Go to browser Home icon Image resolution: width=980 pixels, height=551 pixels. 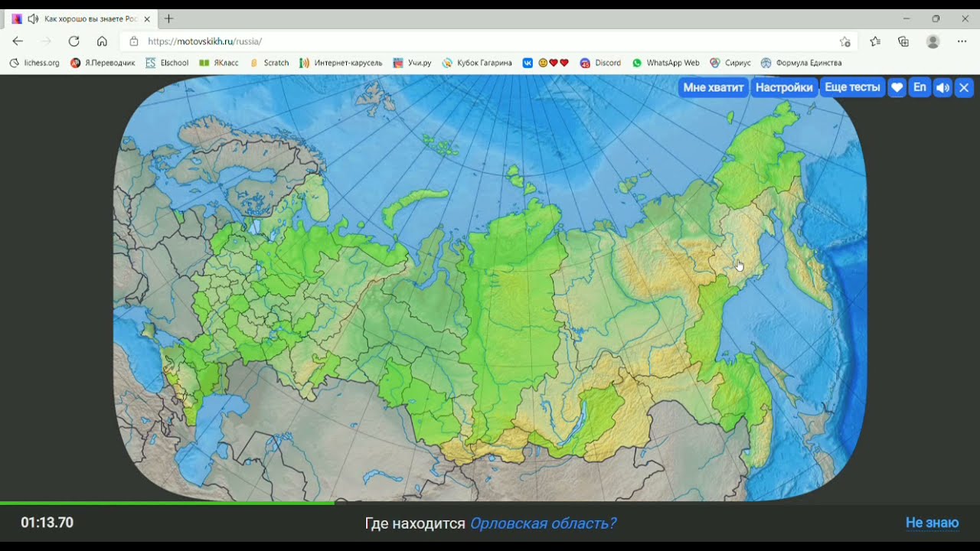click(x=102, y=41)
